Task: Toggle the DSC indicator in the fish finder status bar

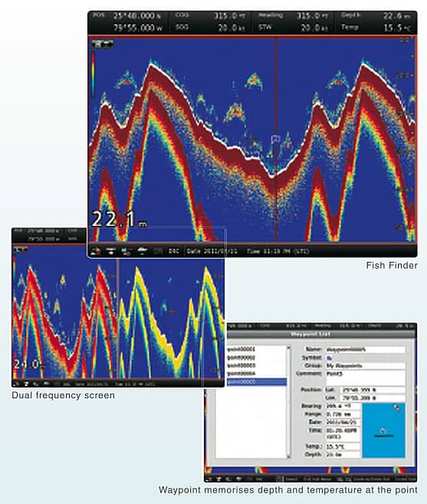Action: pyautogui.click(x=174, y=251)
